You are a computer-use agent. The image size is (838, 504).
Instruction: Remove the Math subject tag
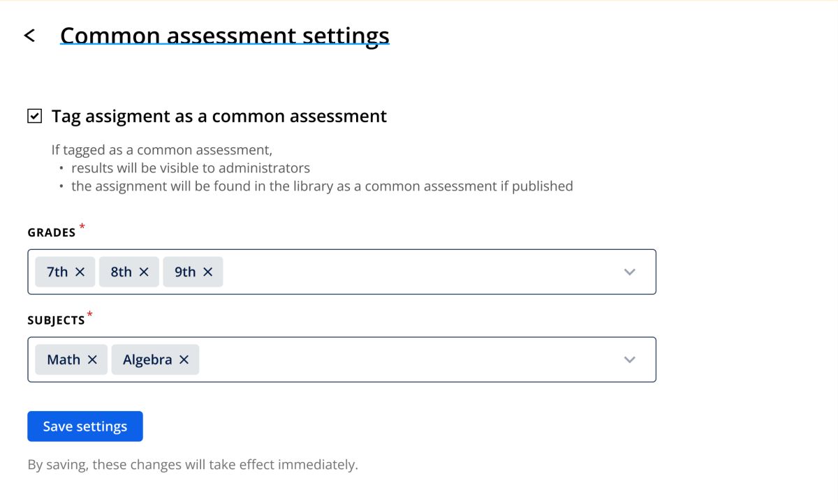[92, 360]
